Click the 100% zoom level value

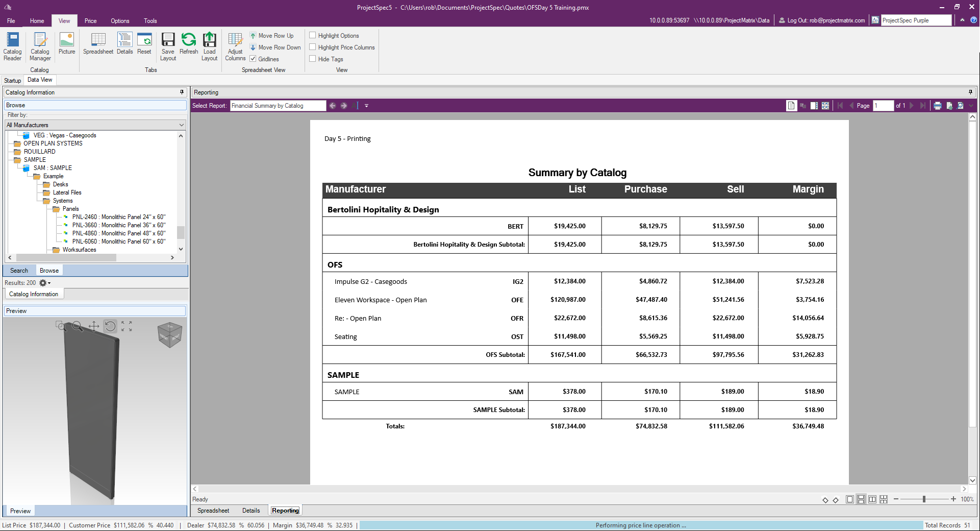pyautogui.click(x=967, y=499)
